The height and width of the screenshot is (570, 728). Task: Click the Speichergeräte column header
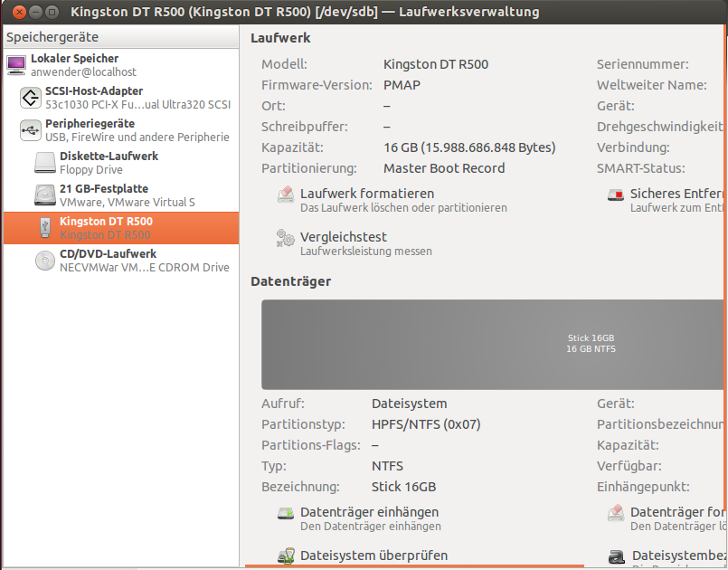[121, 37]
